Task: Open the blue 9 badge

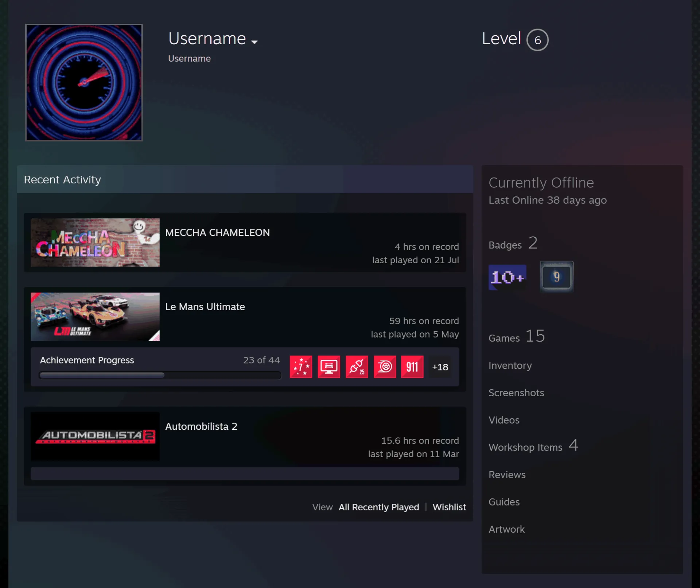Action: coord(556,277)
